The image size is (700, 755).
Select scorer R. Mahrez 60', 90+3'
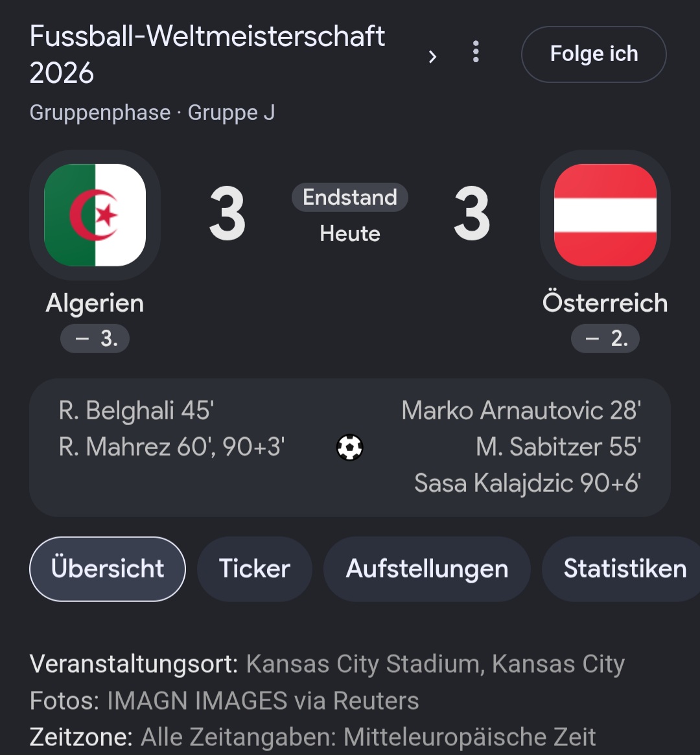[172, 447]
